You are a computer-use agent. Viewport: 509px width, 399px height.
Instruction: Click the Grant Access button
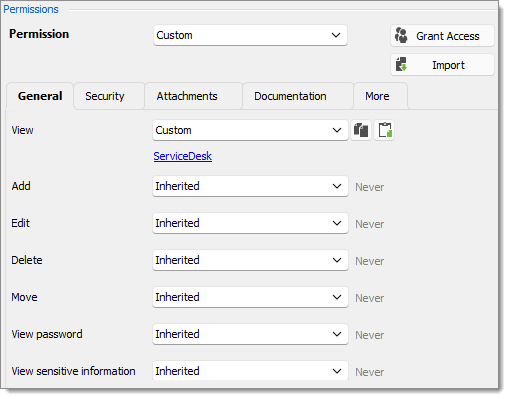click(442, 36)
